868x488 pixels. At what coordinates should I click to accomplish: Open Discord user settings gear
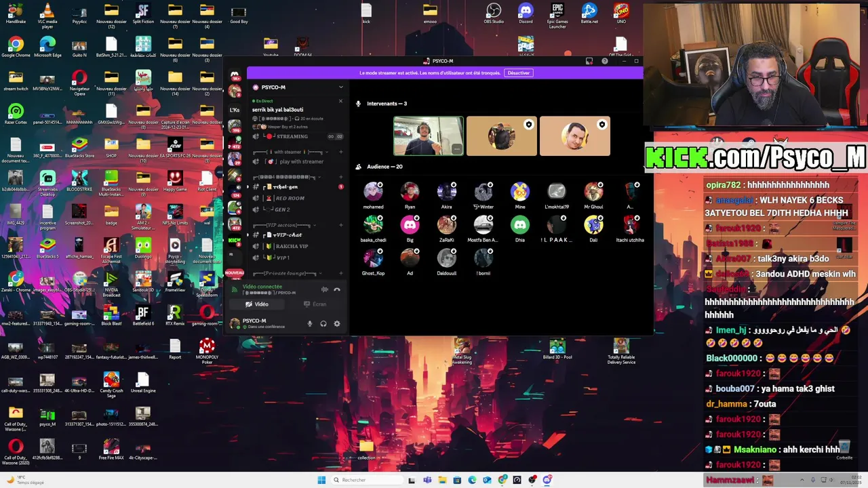pyautogui.click(x=337, y=324)
